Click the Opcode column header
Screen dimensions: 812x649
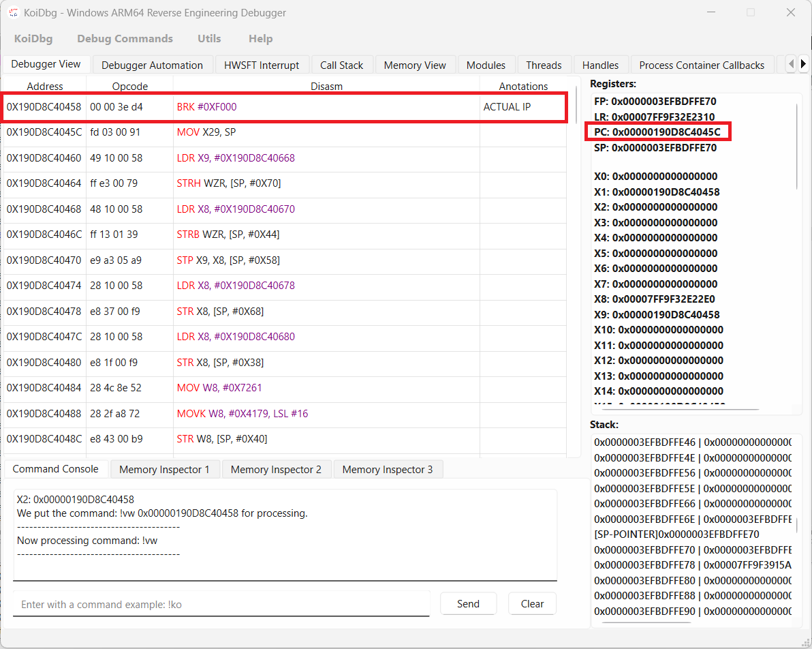click(130, 86)
